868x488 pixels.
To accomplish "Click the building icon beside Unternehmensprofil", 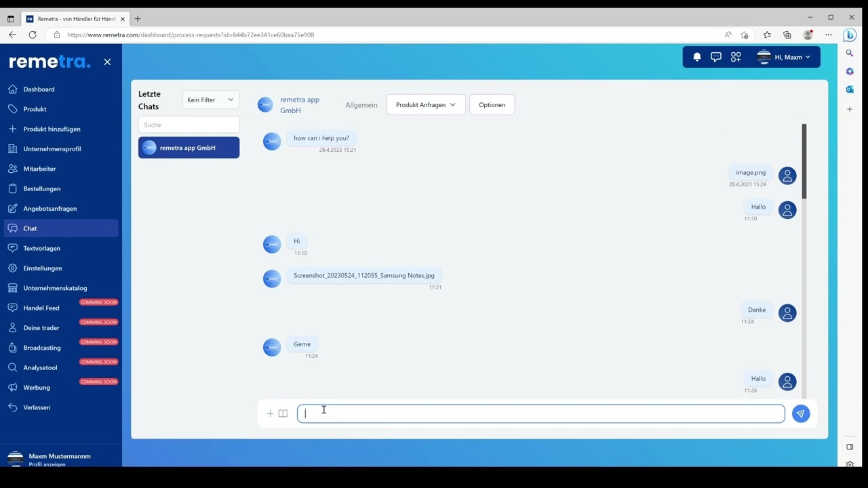I will [x=12, y=148].
